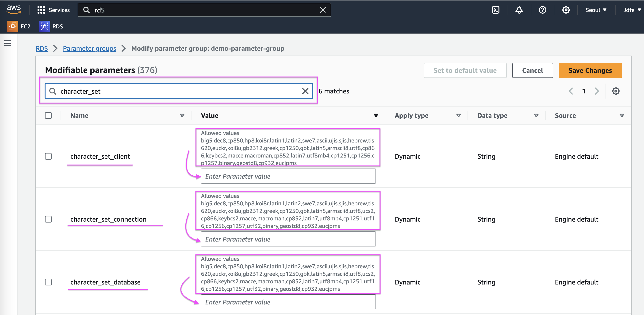Open the Jdfe account menu
The width and height of the screenshot is (644, 315).
click(632, 10)
